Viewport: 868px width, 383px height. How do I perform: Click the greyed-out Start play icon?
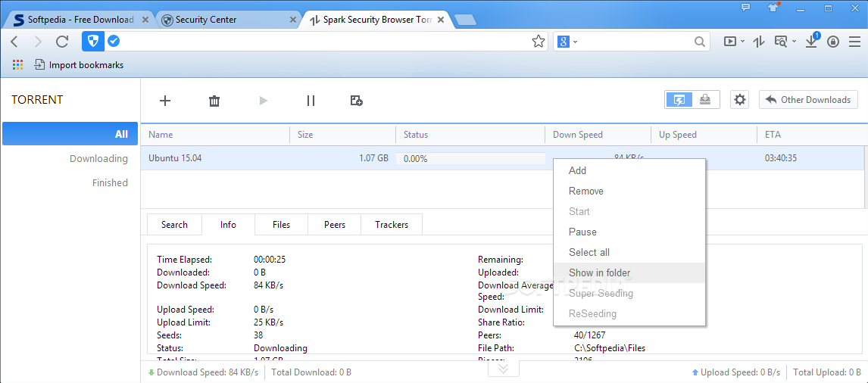tap(264, 101)
